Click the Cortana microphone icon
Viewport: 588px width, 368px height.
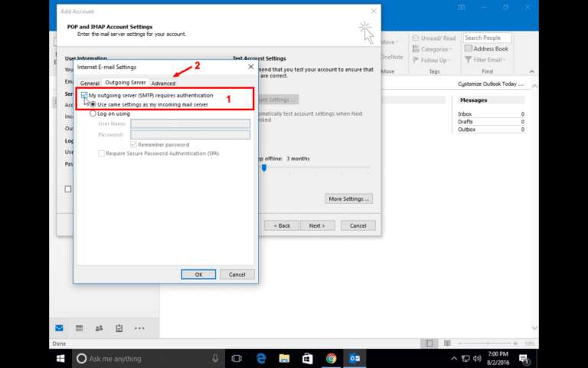[215, 359]
